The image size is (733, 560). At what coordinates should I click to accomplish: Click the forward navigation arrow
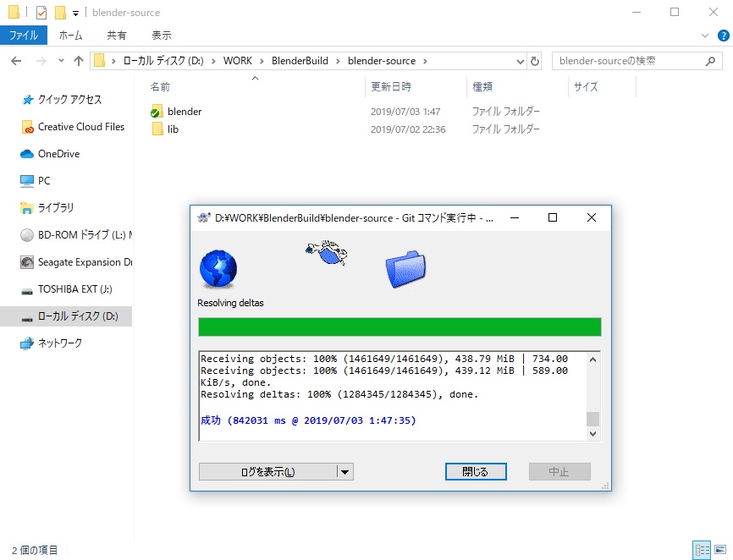click(x=41, y=61)
